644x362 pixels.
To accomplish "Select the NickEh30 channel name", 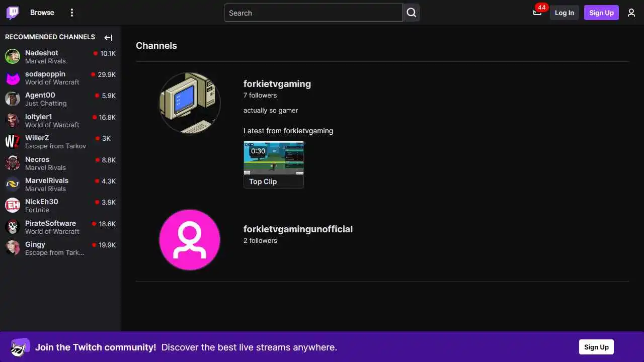I will (x=42, y=202).
